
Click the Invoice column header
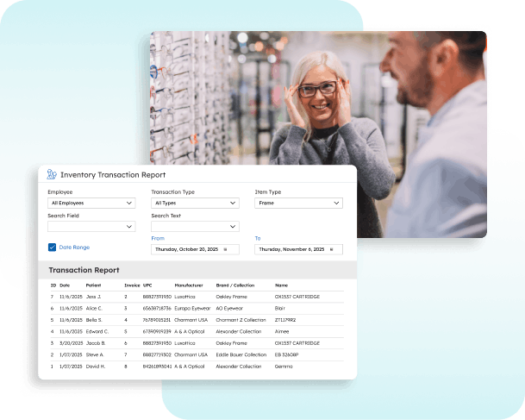[131, 285]
